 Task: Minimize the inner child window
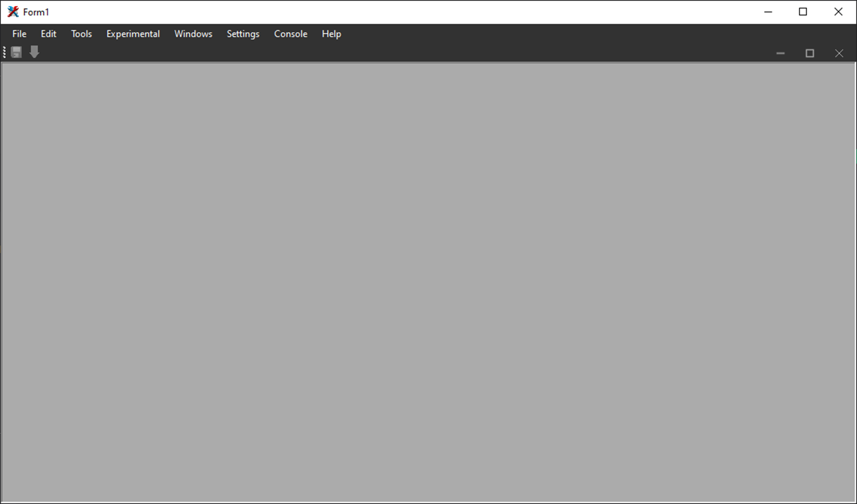(780, 53)
